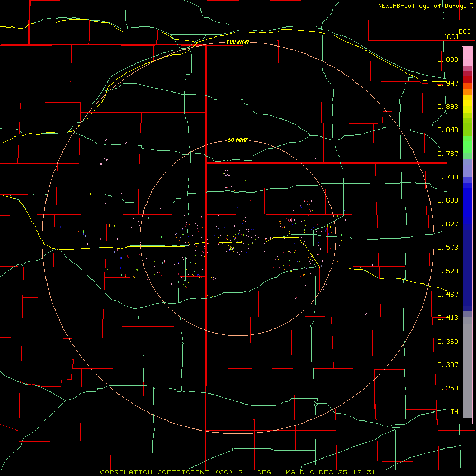
Task: Click the [CC] legend heading
Action: tap(452, 36)
